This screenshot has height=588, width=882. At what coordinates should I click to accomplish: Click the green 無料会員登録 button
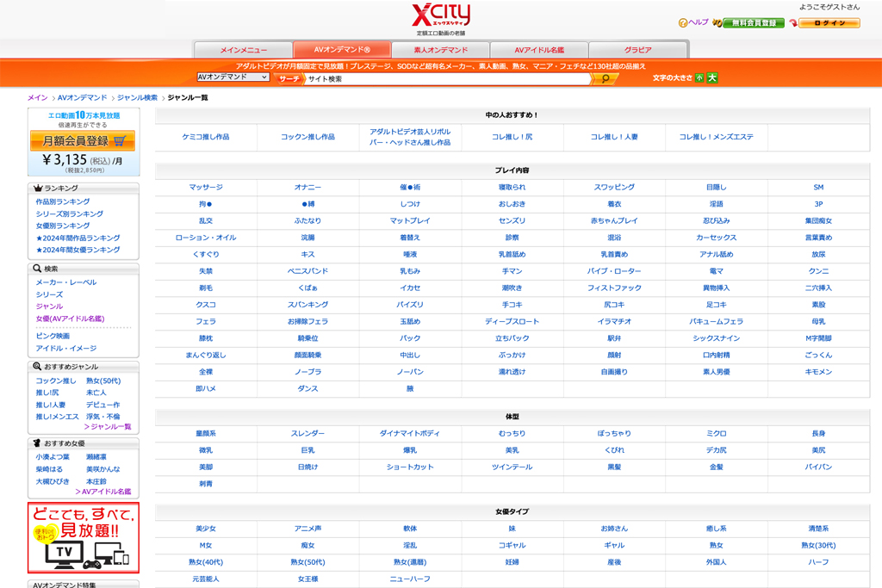point(753,23)
